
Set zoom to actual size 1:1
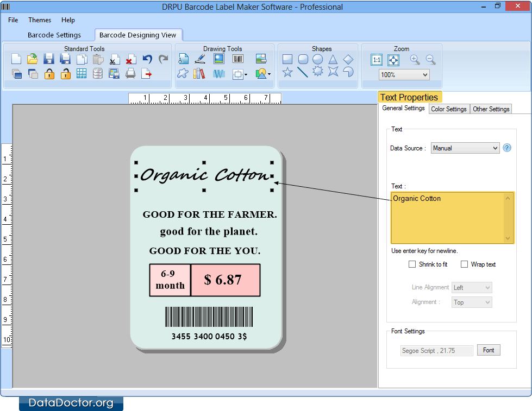[x=376, y=60]
